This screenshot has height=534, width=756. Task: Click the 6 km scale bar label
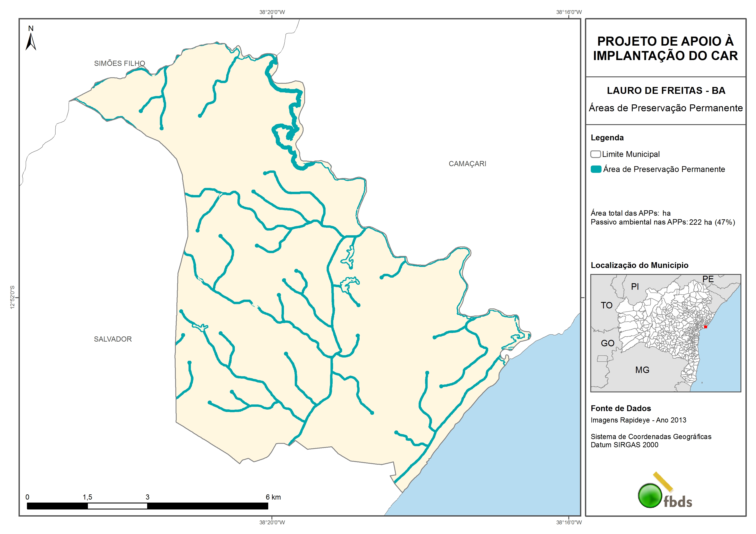point(273,497)
